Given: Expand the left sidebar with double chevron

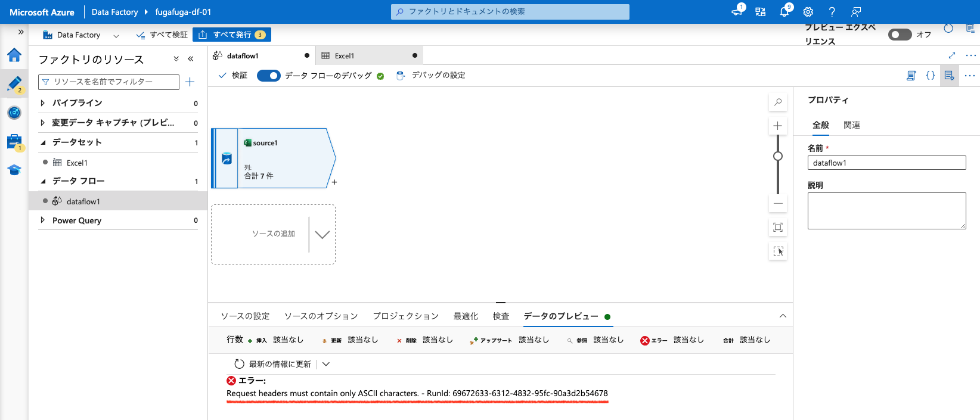Looking at the screenshot, I should click(x=21, y=32).
